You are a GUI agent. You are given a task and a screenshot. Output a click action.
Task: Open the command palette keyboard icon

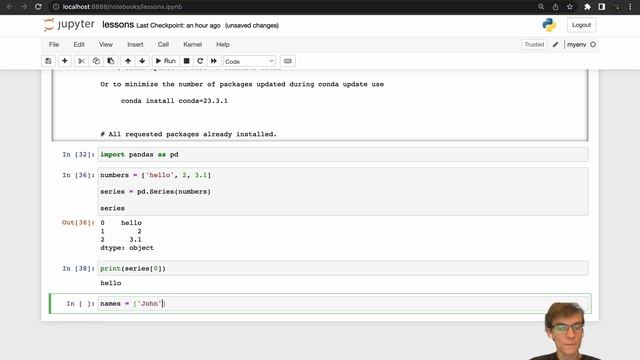[x=288, y=61]
